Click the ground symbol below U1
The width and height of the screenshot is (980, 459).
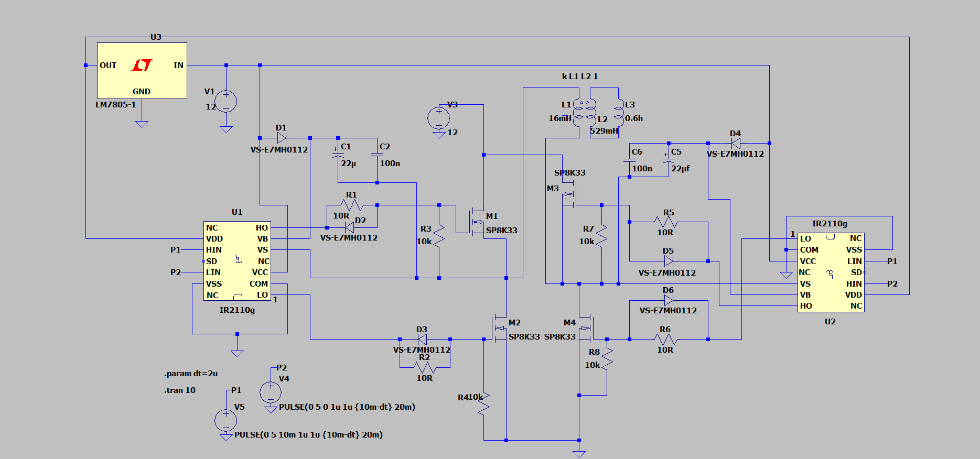(237, 354)
